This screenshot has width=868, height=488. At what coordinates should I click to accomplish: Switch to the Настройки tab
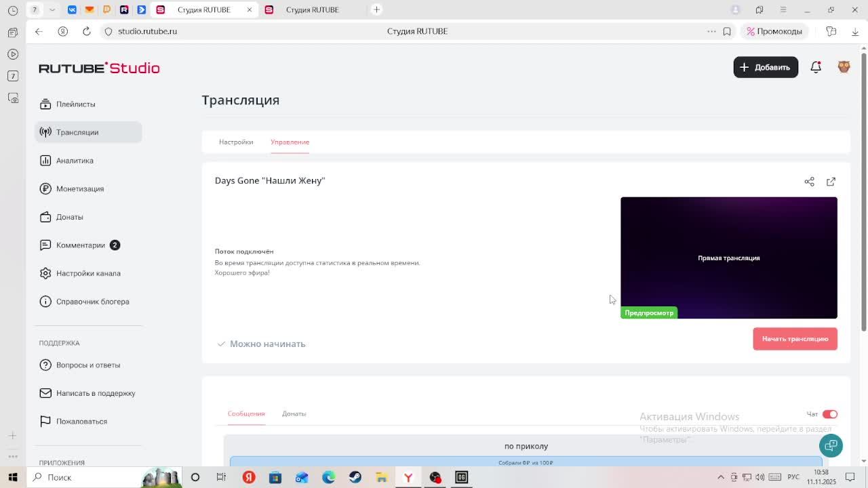point(236,142)
